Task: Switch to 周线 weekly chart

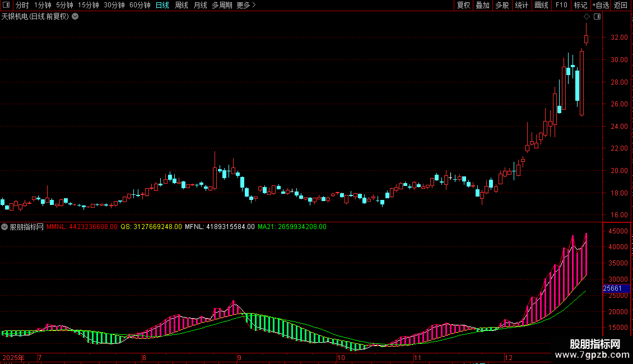Action: [181, 5]
